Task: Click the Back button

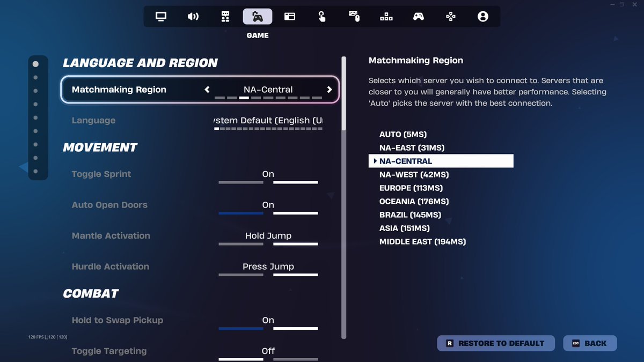Action: click(x=590, y=343)
